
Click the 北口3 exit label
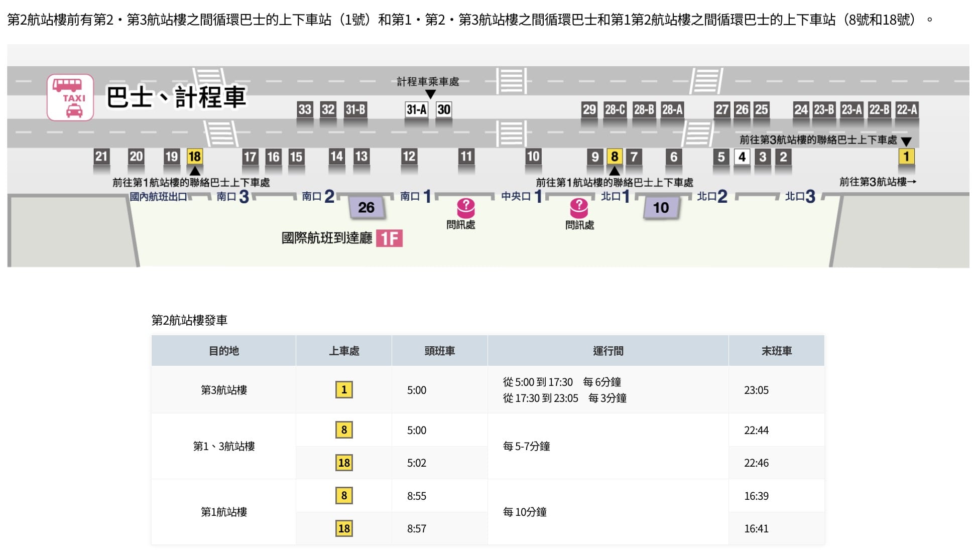[x=800, y=196]
